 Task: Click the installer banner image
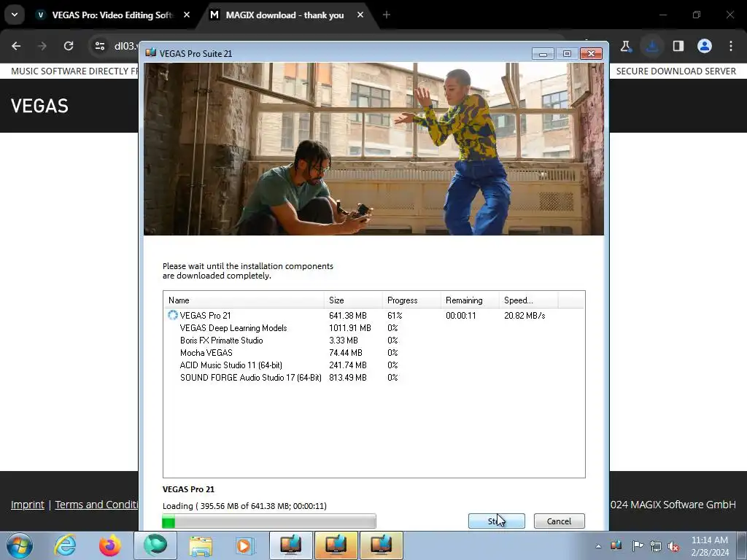[373, 149]
